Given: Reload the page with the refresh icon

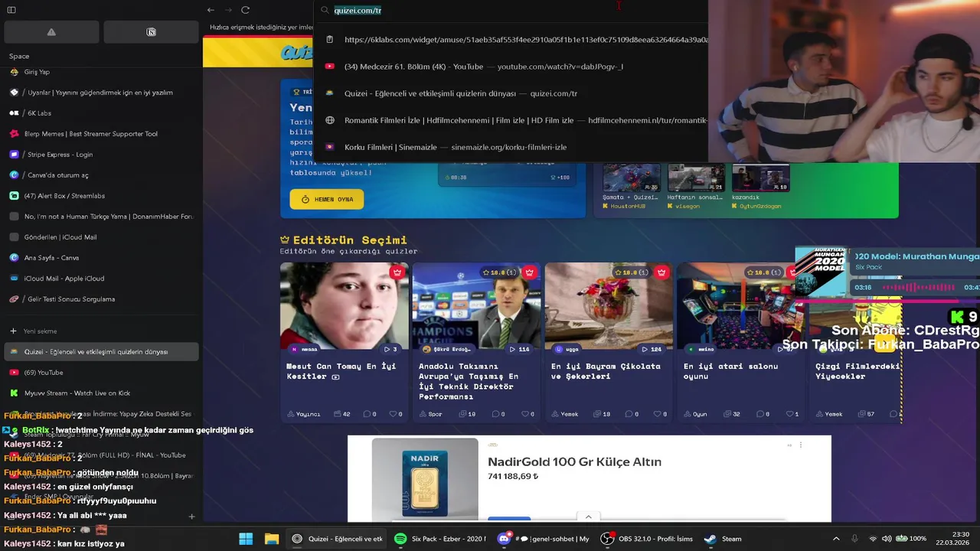Looking at the screenshot, I should pyautogui.click(x=245, y=10).
